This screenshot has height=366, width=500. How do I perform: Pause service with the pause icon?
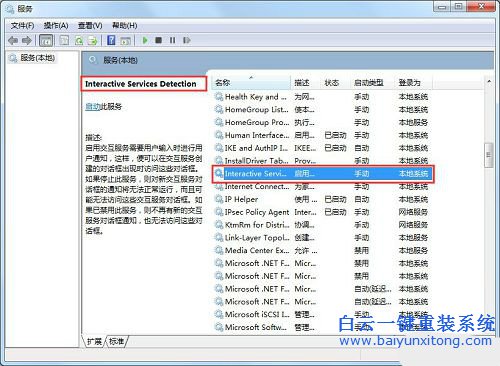point(172,40)
